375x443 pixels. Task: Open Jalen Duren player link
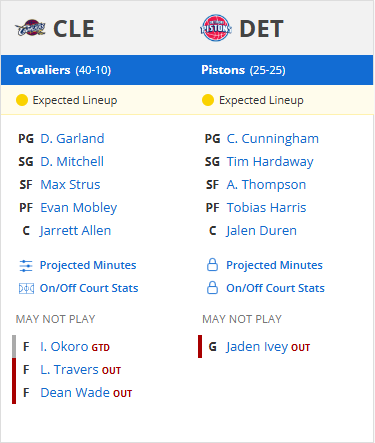261,231
